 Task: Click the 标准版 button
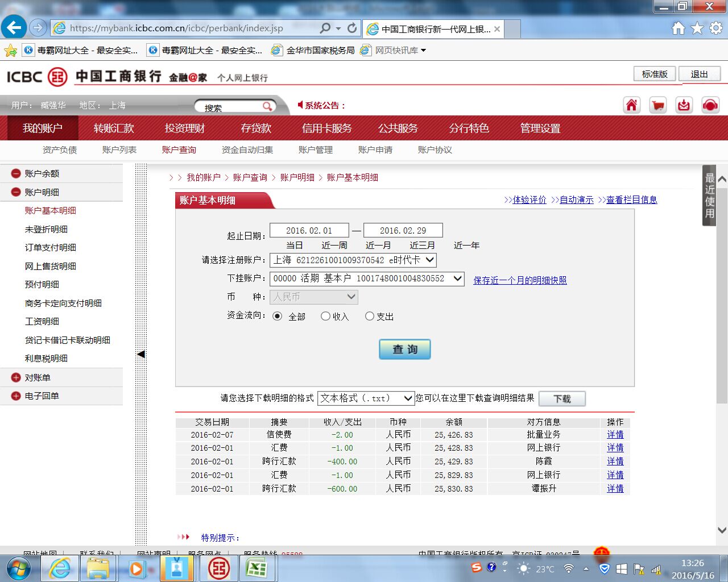[x=655, y=74]
